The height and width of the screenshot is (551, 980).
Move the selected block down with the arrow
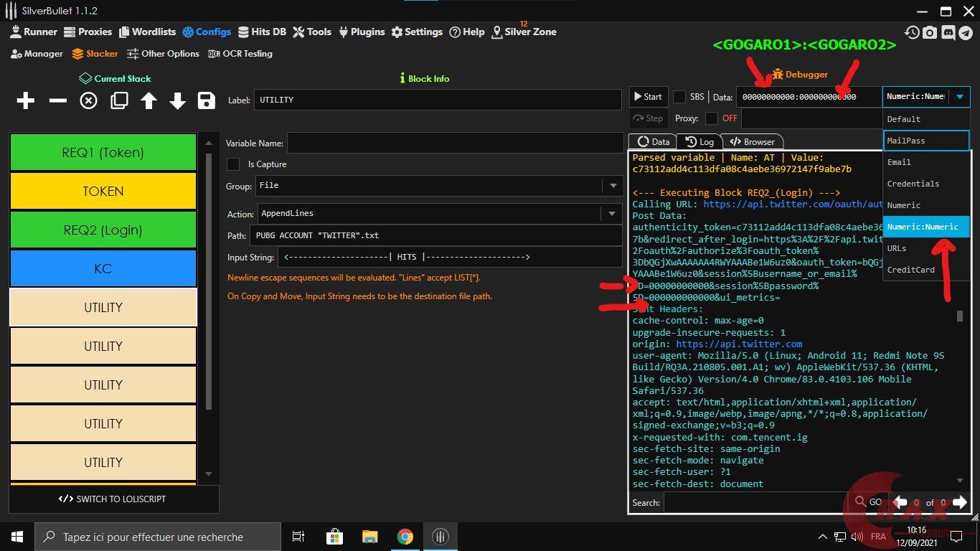(177, 100)
